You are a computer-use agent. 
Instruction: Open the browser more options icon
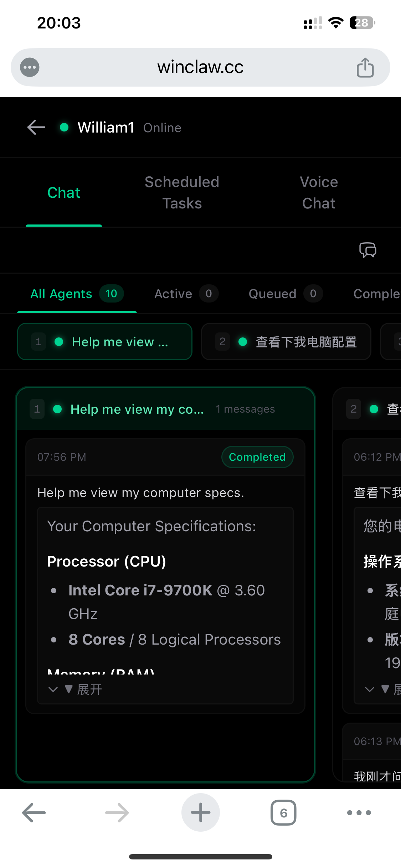pyautogui.click(x=359, y=812)
